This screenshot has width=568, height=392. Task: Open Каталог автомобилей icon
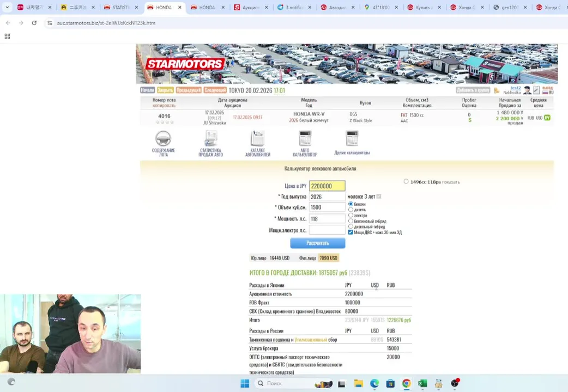pos(257,138)
